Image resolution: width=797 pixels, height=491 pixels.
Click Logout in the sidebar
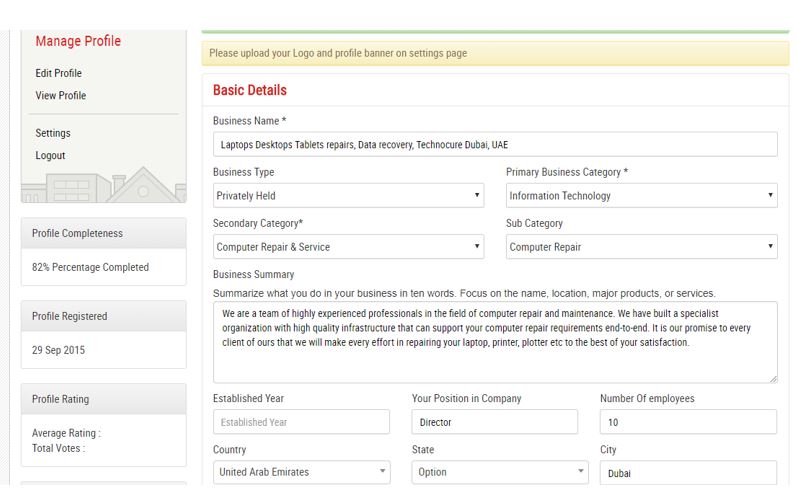click(50, 156)
